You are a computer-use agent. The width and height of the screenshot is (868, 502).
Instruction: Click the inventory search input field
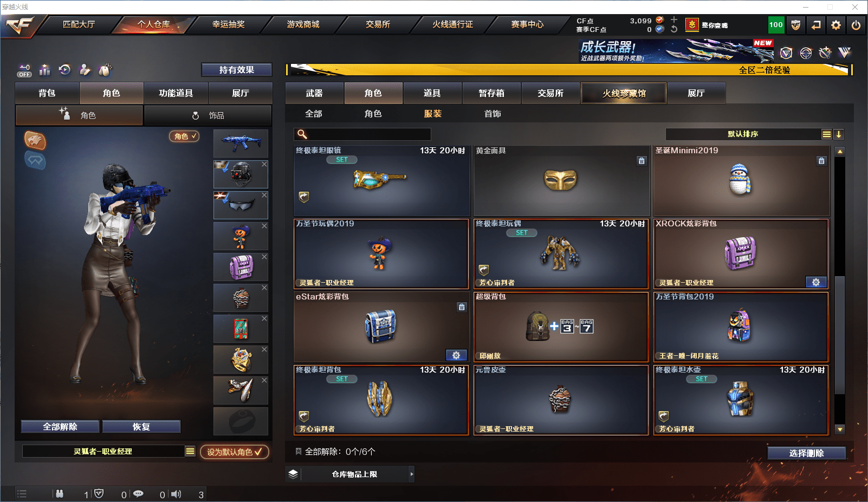point(362,134)
